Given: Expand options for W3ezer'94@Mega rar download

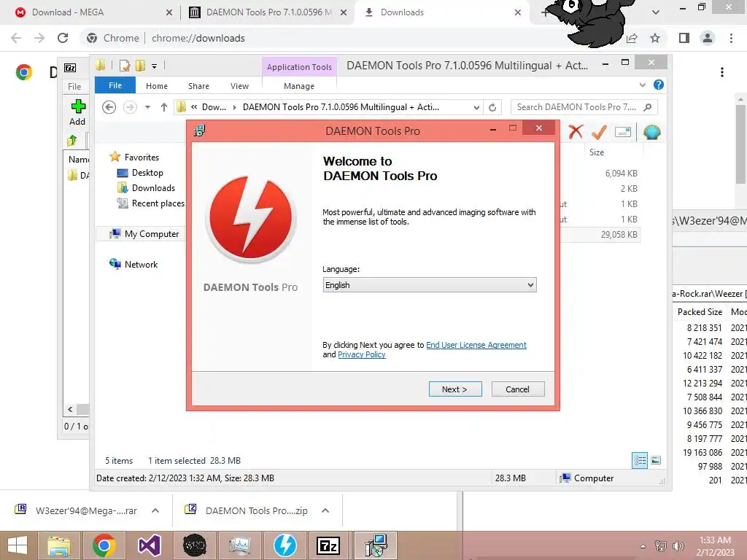Looking at the screenshot, I should pyautogui.click(x=155, y=510).
